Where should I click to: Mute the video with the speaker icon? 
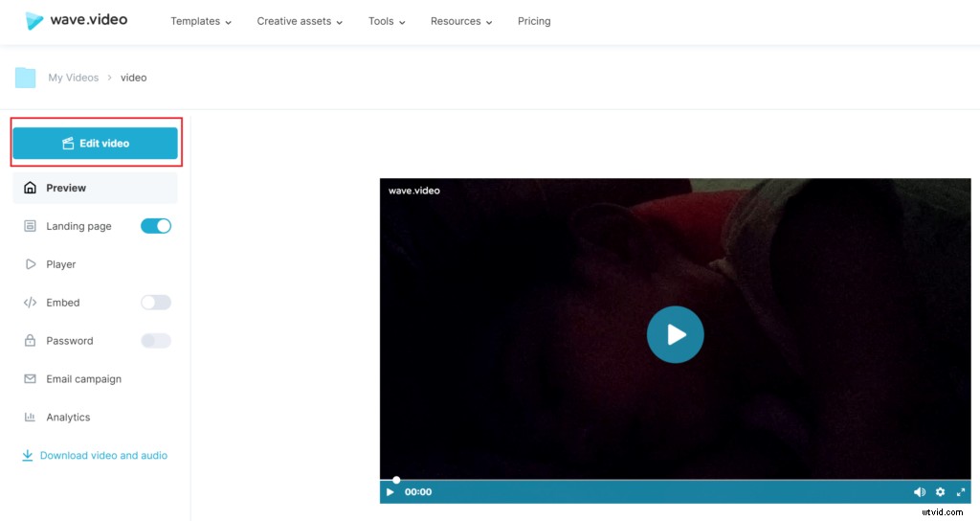coord(920,492)
